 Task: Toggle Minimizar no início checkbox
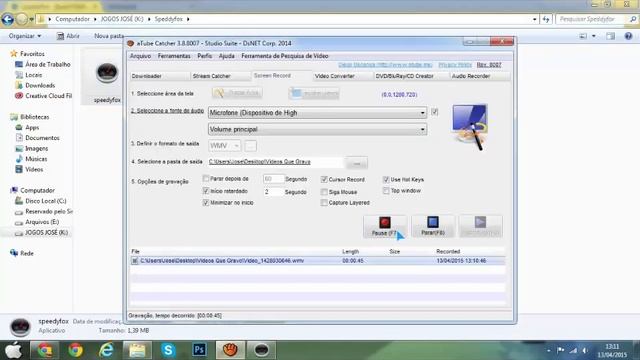tap(206, 202)
